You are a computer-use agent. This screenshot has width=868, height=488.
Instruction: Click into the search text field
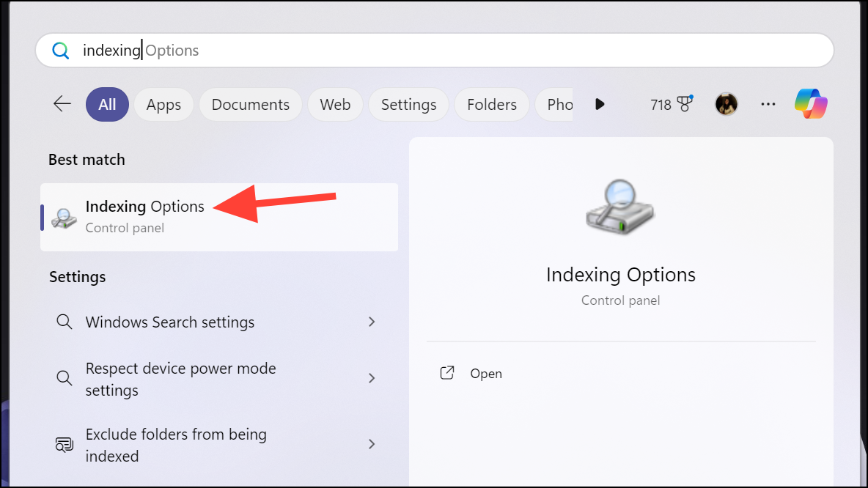click(435, 51)
